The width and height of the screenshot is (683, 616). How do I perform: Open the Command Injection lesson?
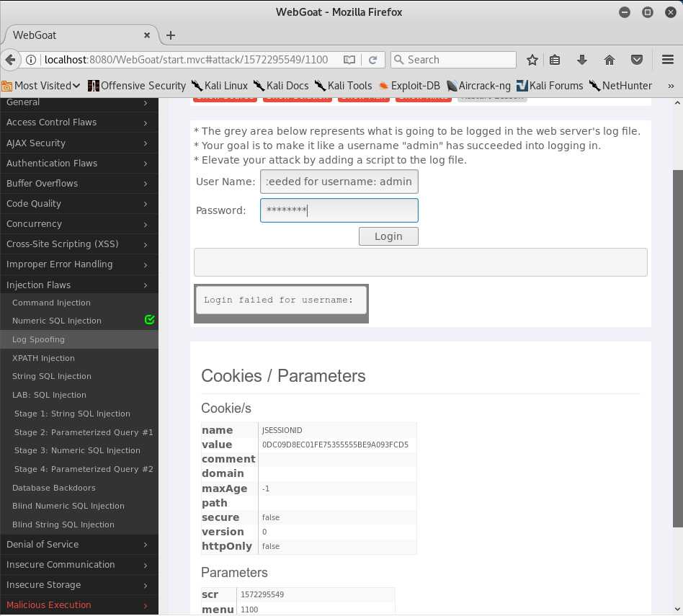click(51, 303)
